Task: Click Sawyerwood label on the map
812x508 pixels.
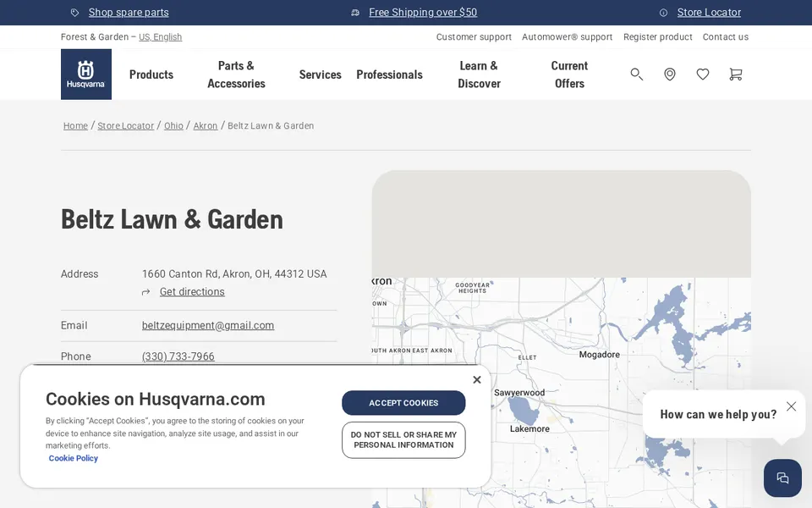Action: (518, 392)
